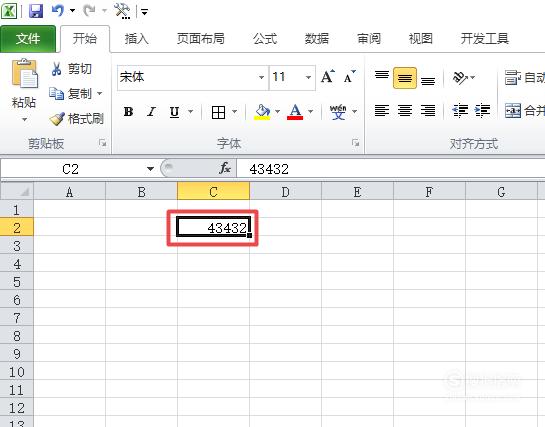Switch to the Insert (插入) tab
Viewport: 545px width, 427px height.
pos(137,38)
